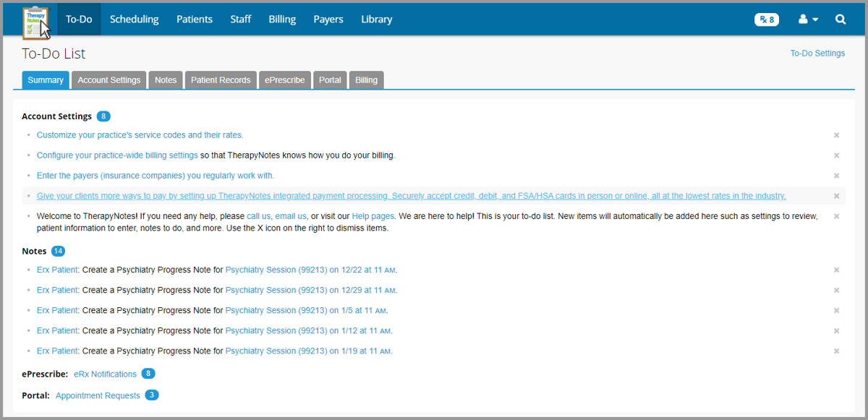Dismiss the payers to-do reminder
868x420 pixels.
point(836,175)
